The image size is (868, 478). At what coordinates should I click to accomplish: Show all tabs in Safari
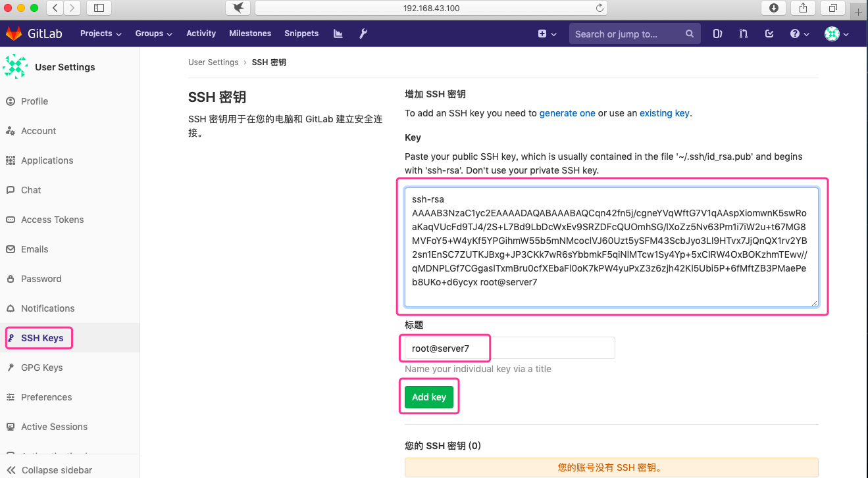[833, 8]
